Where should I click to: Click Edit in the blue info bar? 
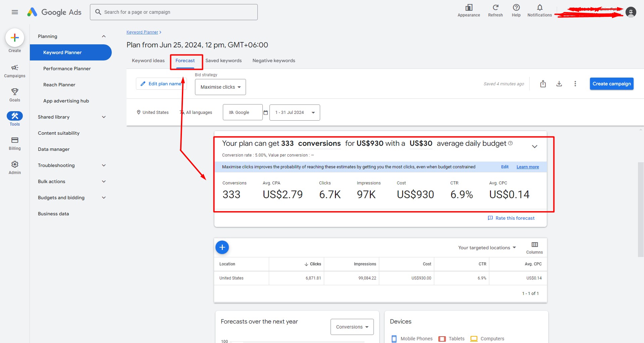point(505,167)
